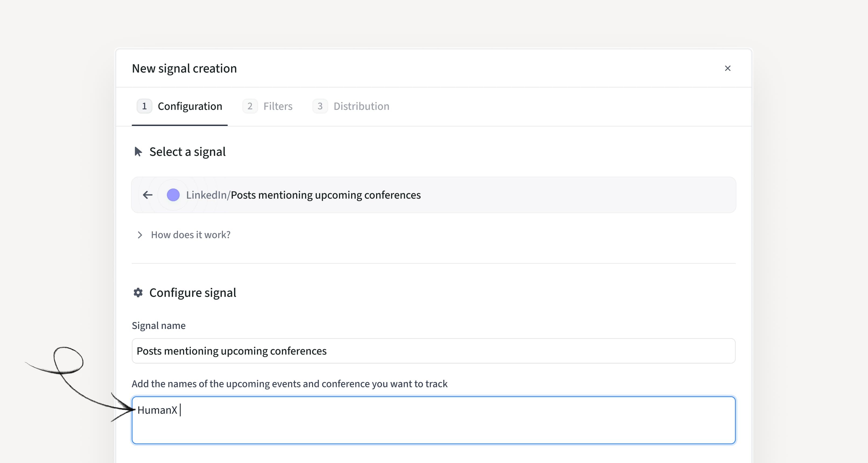
Task: Click the step 2 number badge
Action: (250, 106)
